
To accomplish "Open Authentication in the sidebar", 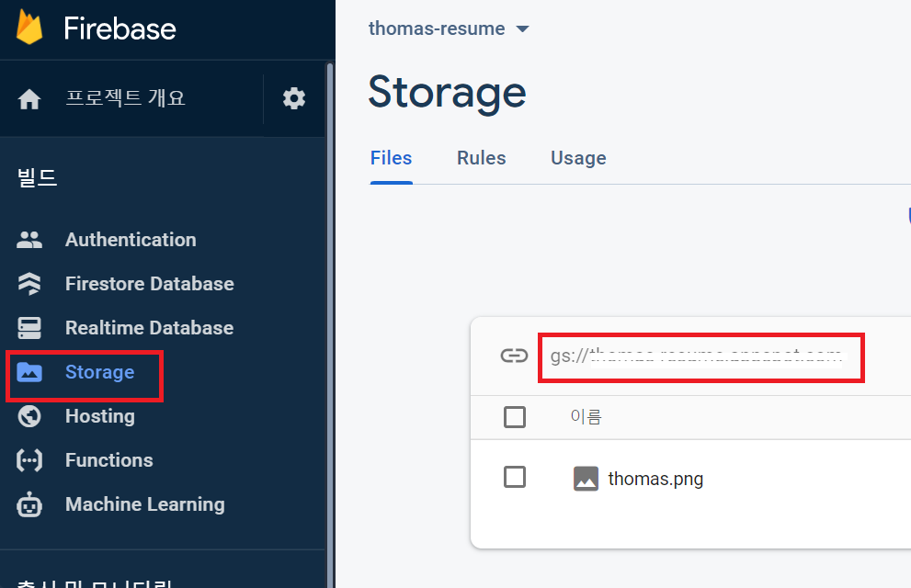I will point(131,240).
